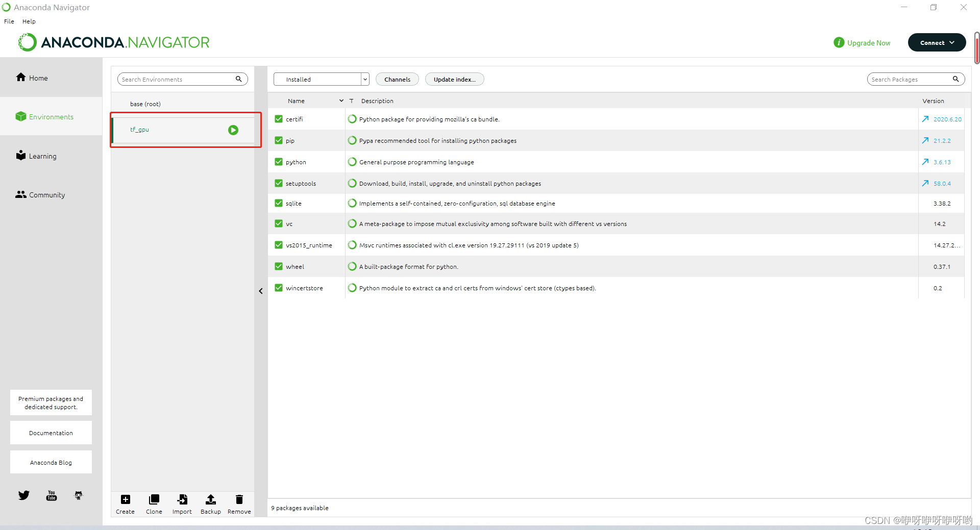Click the wincertstore package type icon
This screenshot has height=530, width=980.
point(352,288)
